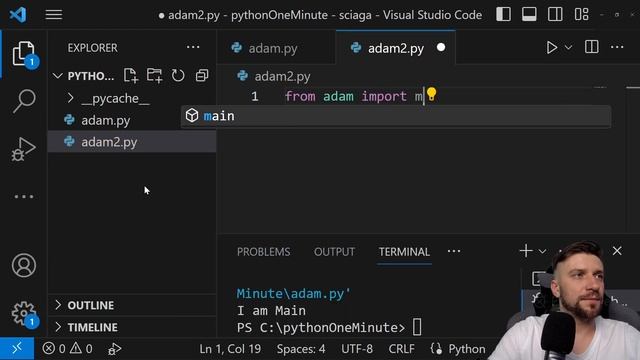Image resolution: width=640 pixels, height=360 pixels.
Task: Switch to the OUTPUT panel tab
Action: (334, 252)
